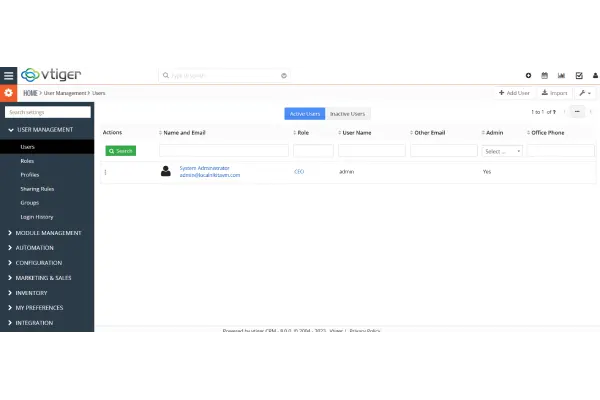Image resolution: width=600 pixels, height=400 pixels.
Task: Open the wrench settings dropdown
Action: click(584, 93)
